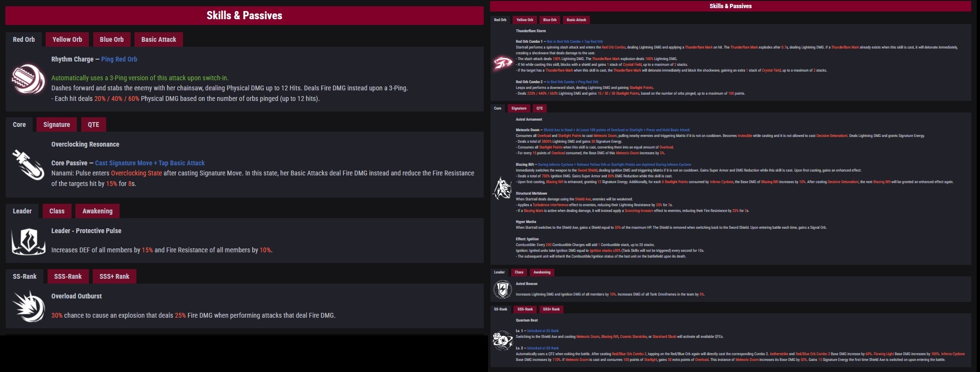
Task: Select the Class tab on left panel
Action: pos(57,211)
